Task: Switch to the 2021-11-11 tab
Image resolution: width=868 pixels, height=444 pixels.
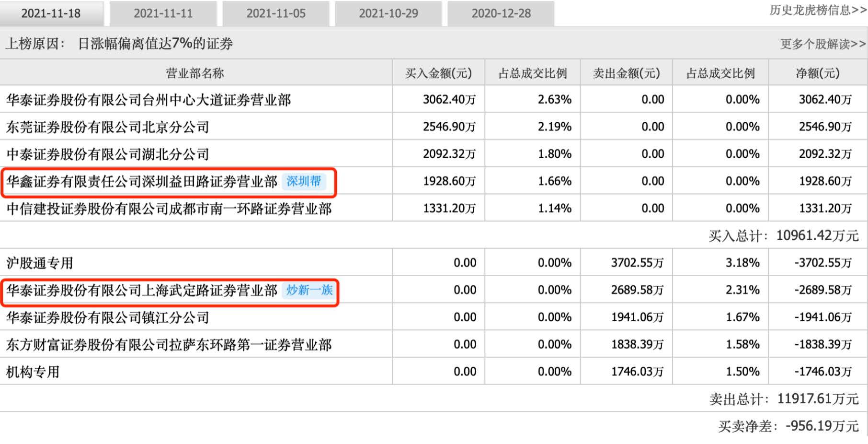Action: click(163, 13)
